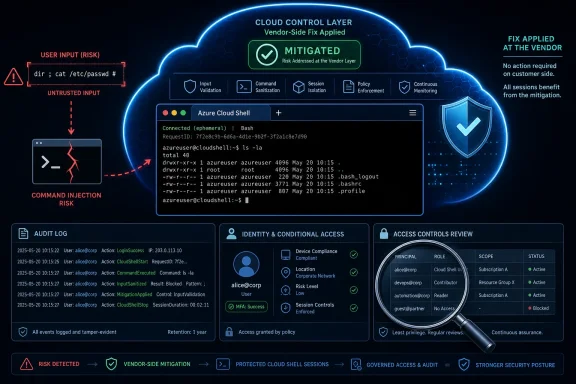Select the Policy Enforcement document icon
The image size is (576, 384).
(x=348, y=87)
